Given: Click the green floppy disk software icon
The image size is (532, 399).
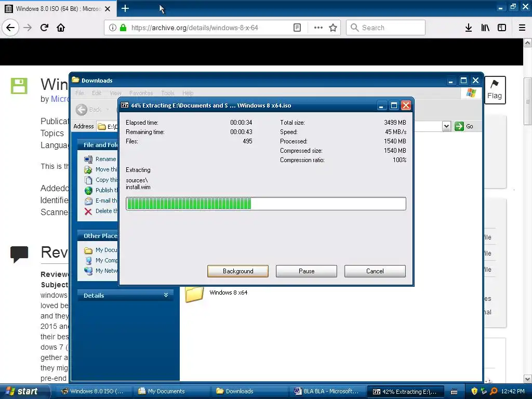Looking at the screenshot, I should [x=19, y=86].
